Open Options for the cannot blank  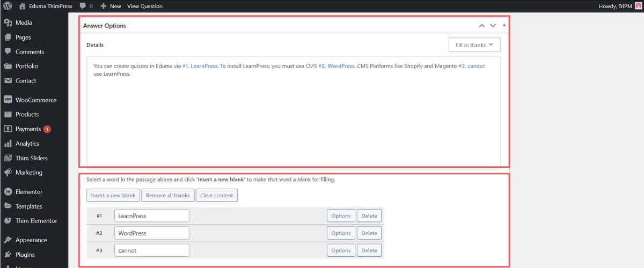coord(341,250)
